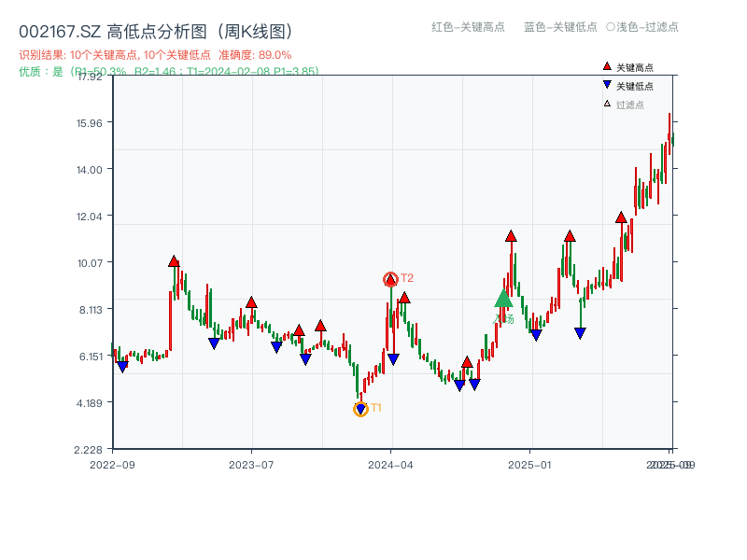Click the 浅色-过滤点 header note

(x=647, y=27)
